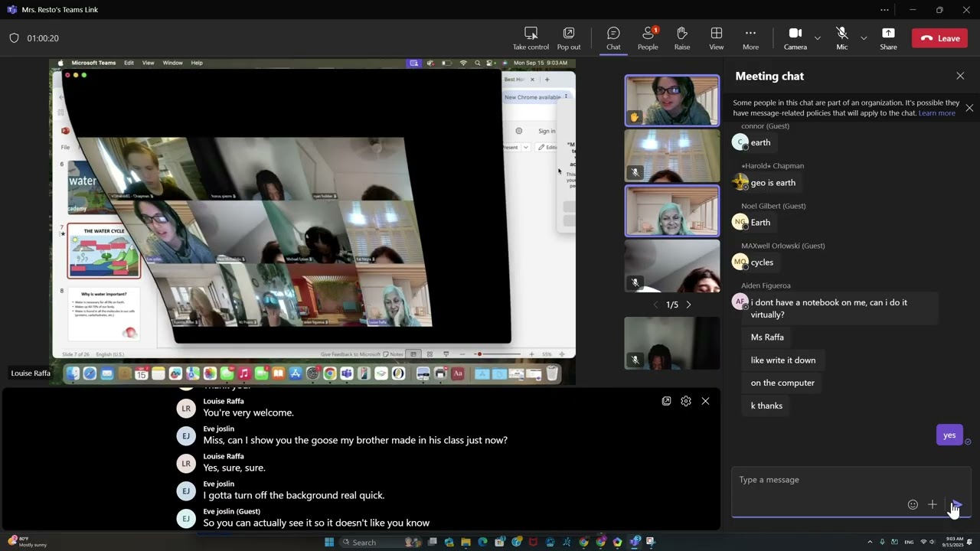Open File Explorer from the taskbar
980x551 pixels.
(465, 543)
